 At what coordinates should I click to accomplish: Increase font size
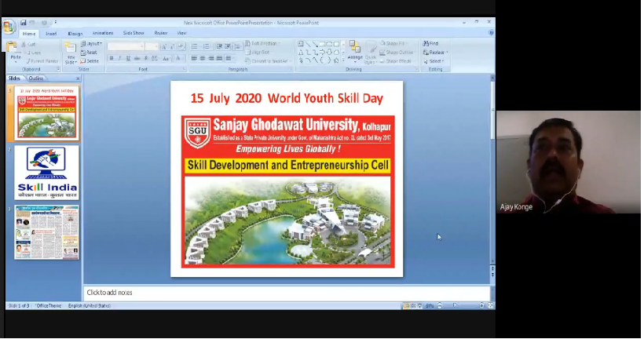[164, 47]
